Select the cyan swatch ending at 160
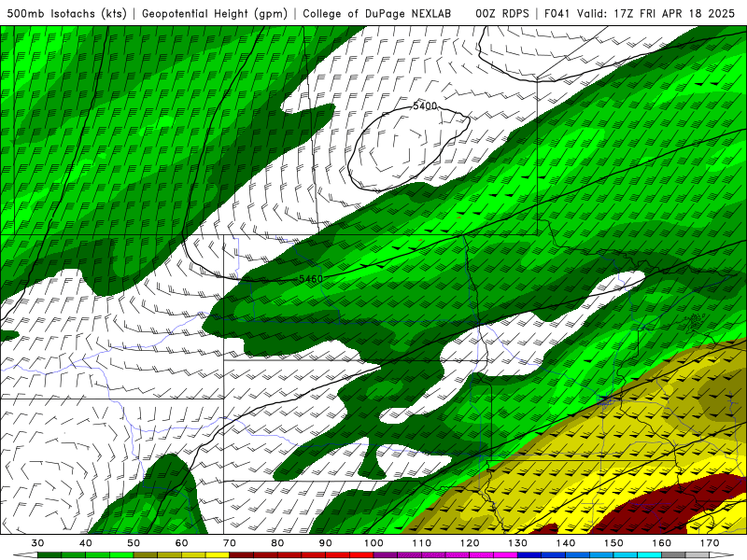Screen dimensions: 747x560 [x=649, y=555]
